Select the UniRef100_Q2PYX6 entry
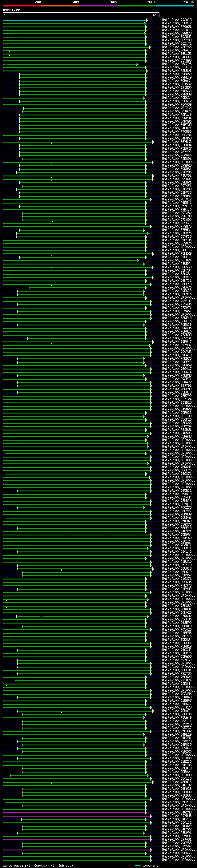 [x=176, y=47]
